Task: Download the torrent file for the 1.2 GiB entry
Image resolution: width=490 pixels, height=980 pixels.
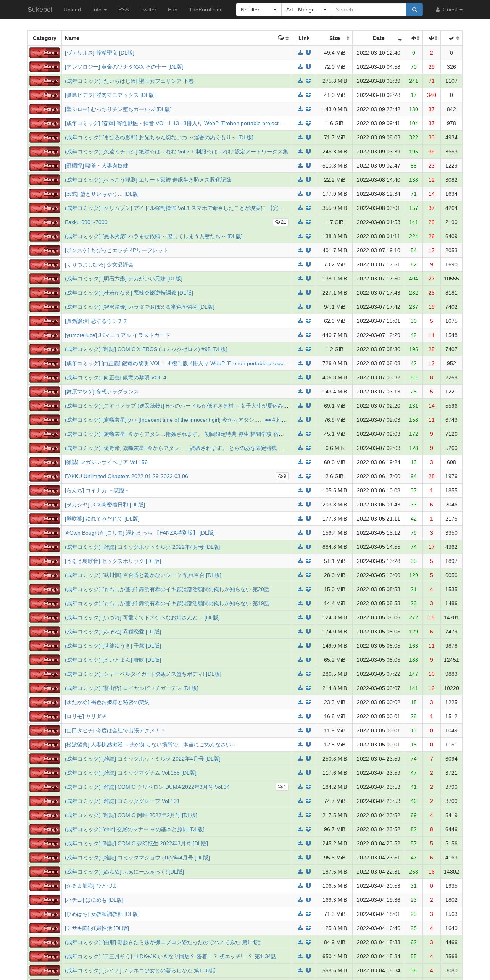Action: click(x=300, y=349)
